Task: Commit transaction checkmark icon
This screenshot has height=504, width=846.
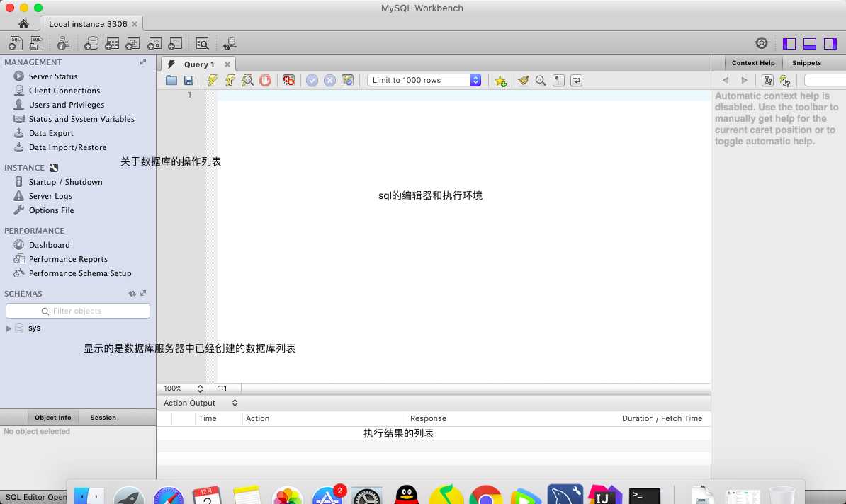Action: click(x=312, y=80)
